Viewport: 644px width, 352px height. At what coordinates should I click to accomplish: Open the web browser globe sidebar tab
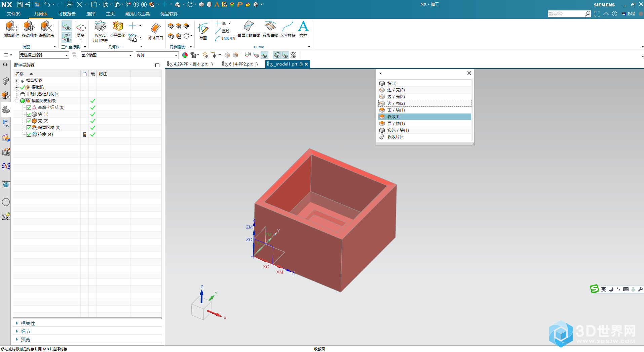pos(6,184)
